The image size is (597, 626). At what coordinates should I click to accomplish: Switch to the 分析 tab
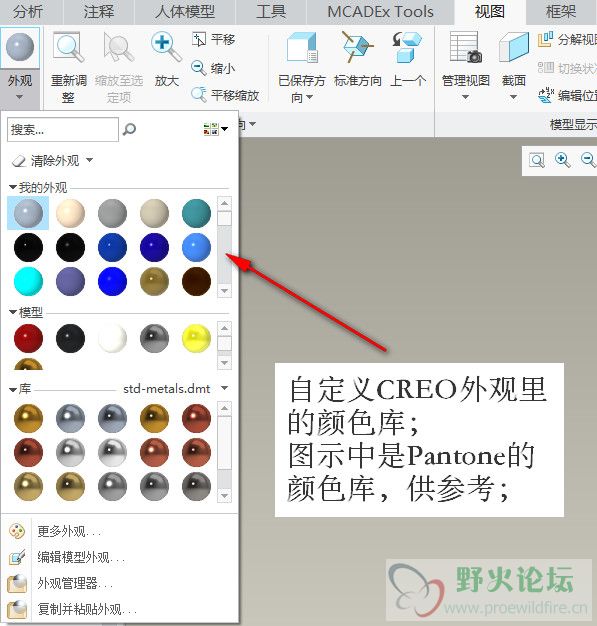pos(28,12)
